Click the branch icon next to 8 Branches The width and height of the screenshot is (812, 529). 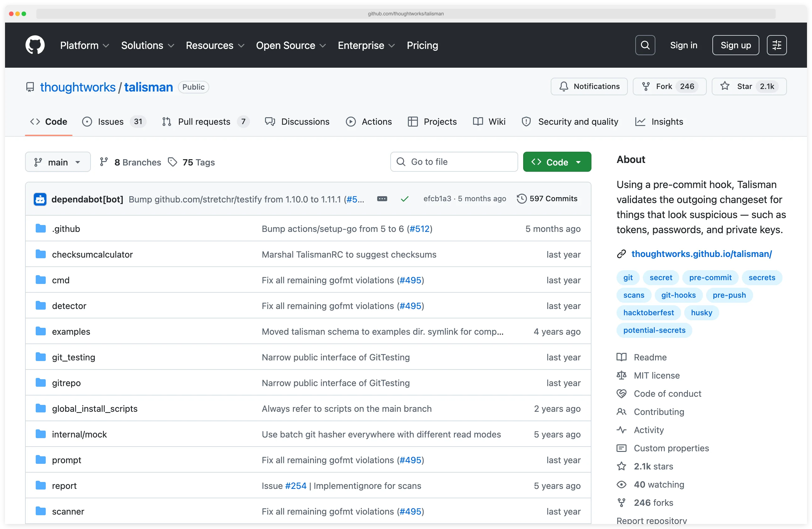coord(104,162)
